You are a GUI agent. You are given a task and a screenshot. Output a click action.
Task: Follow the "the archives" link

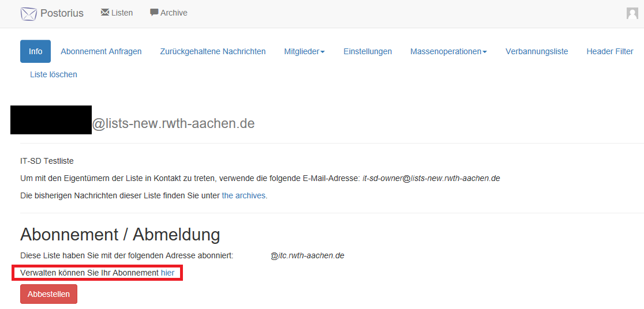coord(244,195)
